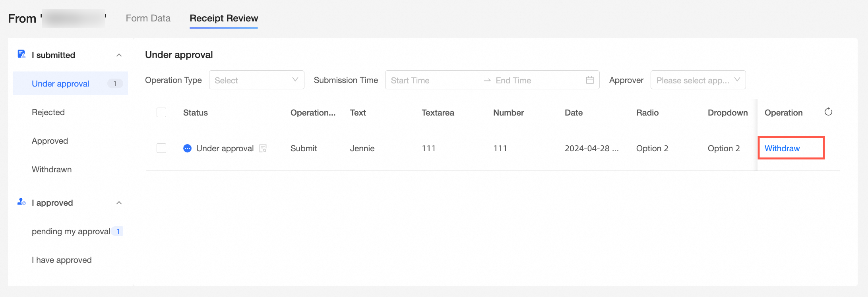Open the Withdrawn list
The image size is (868, 297).
(x=52, y=170)
